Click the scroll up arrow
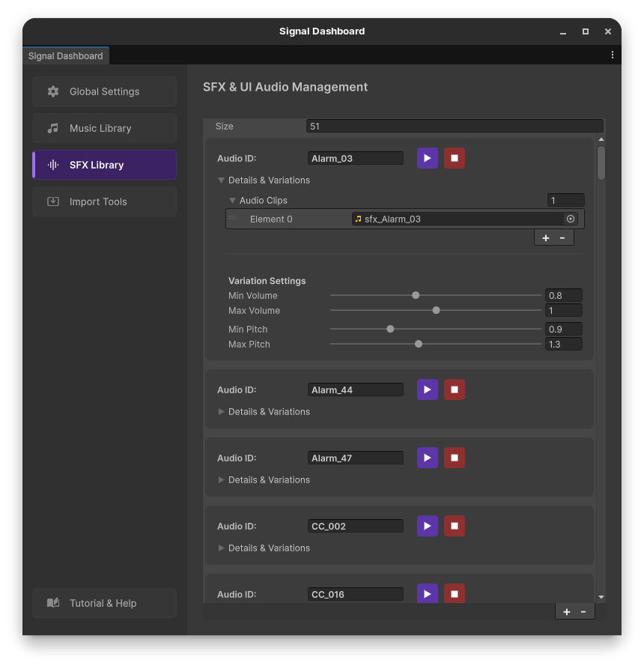This screenshot has width=644, height=666. pos(601,139)
